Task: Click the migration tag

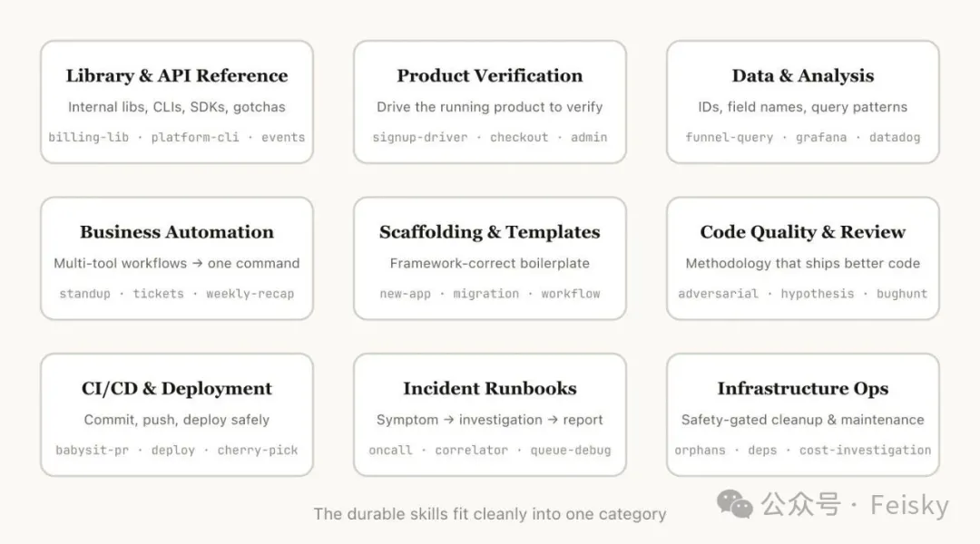Action: click(x=486, y=294)
